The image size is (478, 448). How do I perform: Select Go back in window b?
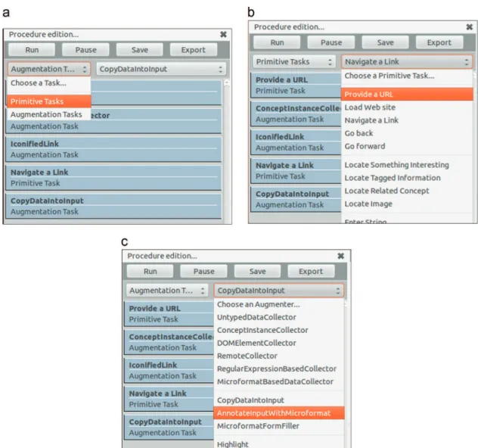407,133
